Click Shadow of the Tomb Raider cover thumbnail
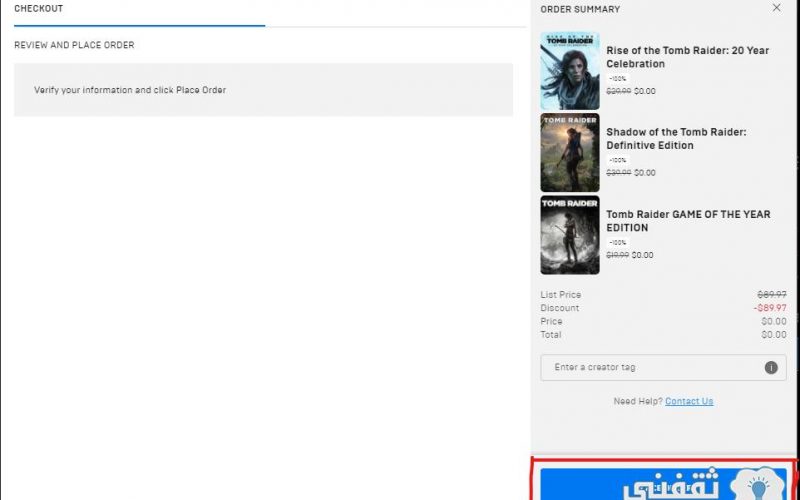The height and width of the screenshot is (500, 800). click(570, 153)
